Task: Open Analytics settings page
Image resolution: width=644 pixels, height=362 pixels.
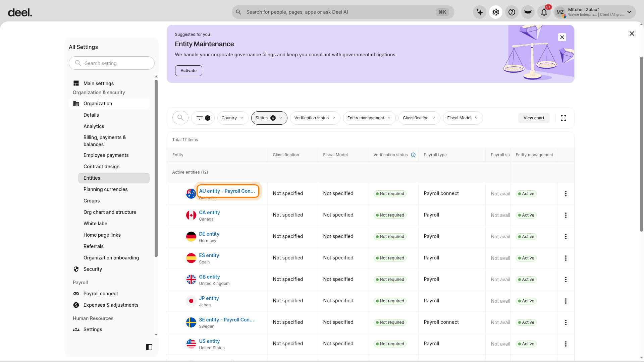Action: [x=94, y=126]
